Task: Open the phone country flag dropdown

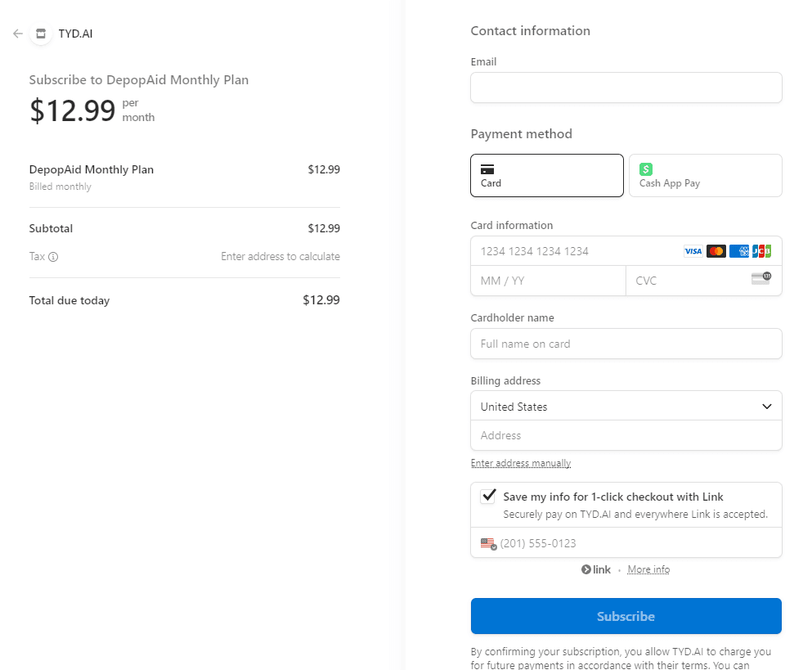Action: [489, 542]
